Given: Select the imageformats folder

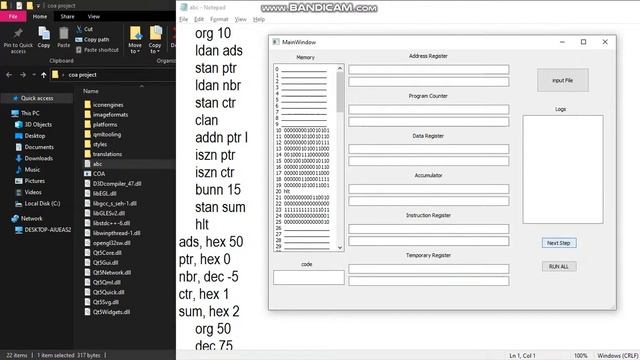Looking at the screenshot, I should point(110,115).
